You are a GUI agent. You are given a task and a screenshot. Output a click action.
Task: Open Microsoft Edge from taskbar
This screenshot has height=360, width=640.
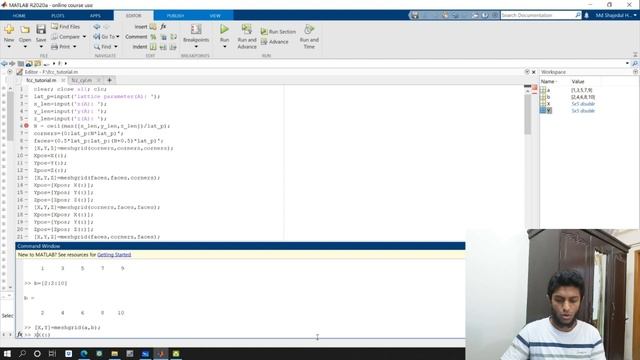84,353
